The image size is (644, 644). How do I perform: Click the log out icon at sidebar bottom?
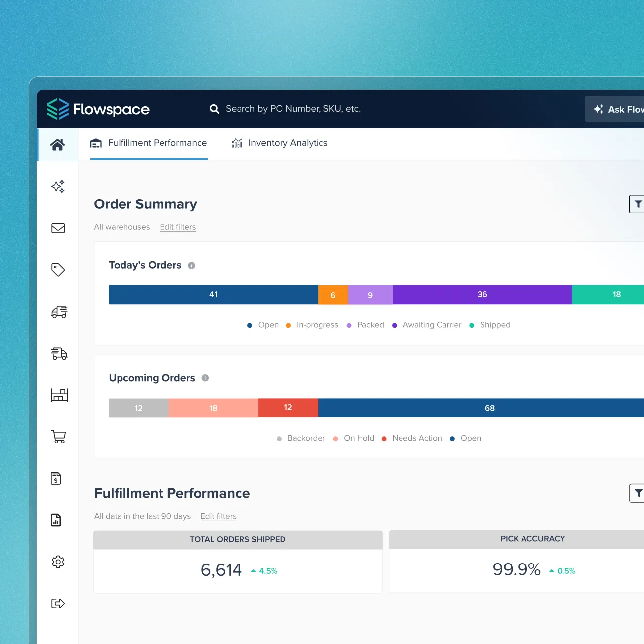pyautogui.click(x=58, y=603)
